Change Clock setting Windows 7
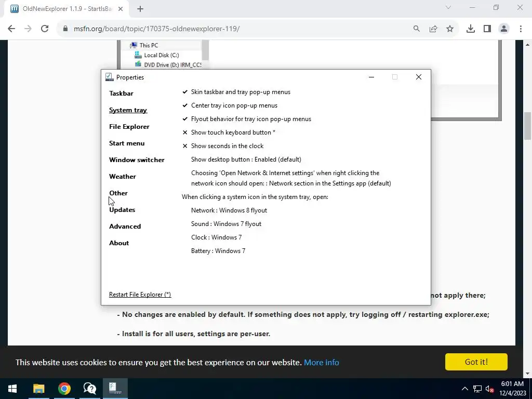The height and width of the screenshot is (399, 532). tap(216, 237)
